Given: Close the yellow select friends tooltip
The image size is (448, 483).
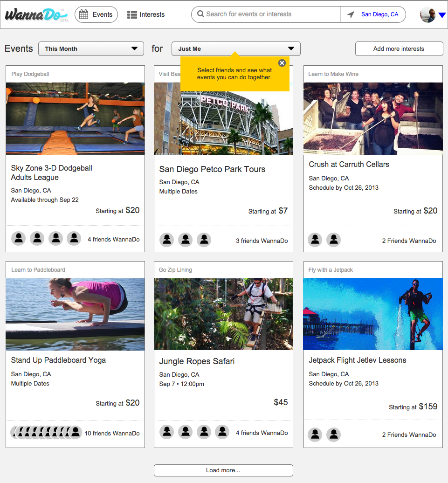Looking at the screenshot, I should coord(282,63).
